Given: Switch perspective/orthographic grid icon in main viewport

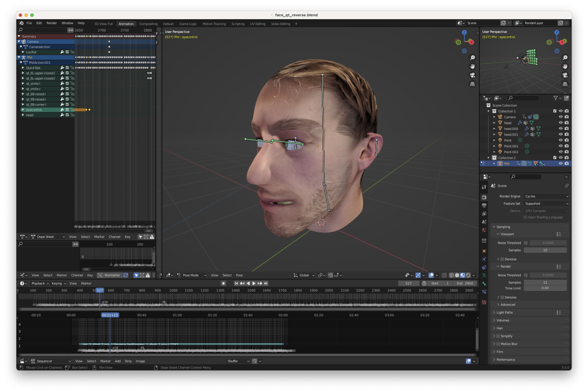Looking at the screenshot, I should [x=472, y=84].
